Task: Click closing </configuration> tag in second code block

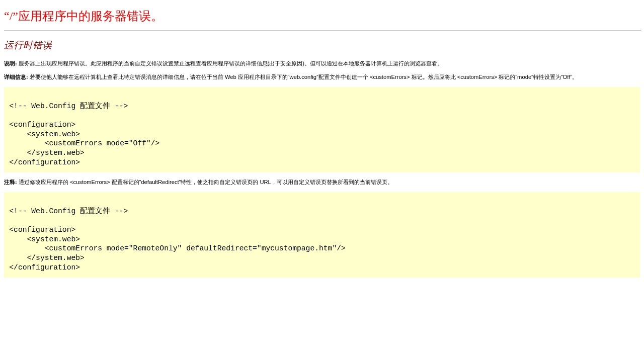Action: [44, 268]
